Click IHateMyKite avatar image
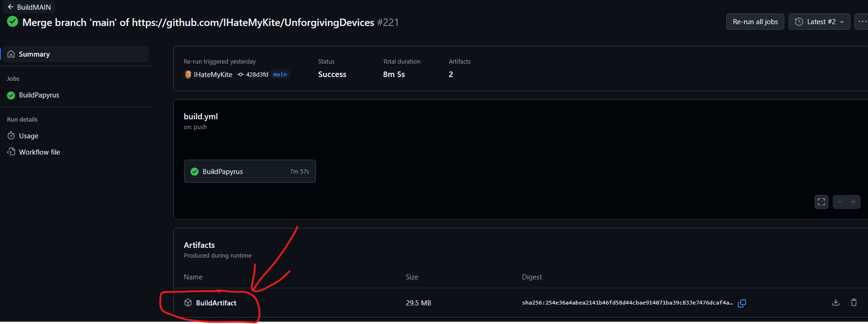The height and width of the screenshot is (324, 868). [x=188, y=75]
